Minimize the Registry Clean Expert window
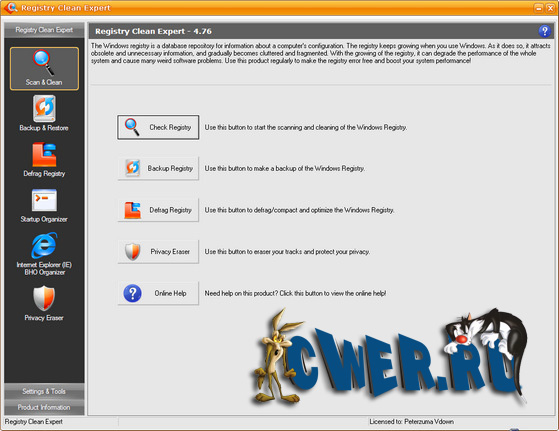The width and height of the screenshot is (559, 431). pos(538,8)
